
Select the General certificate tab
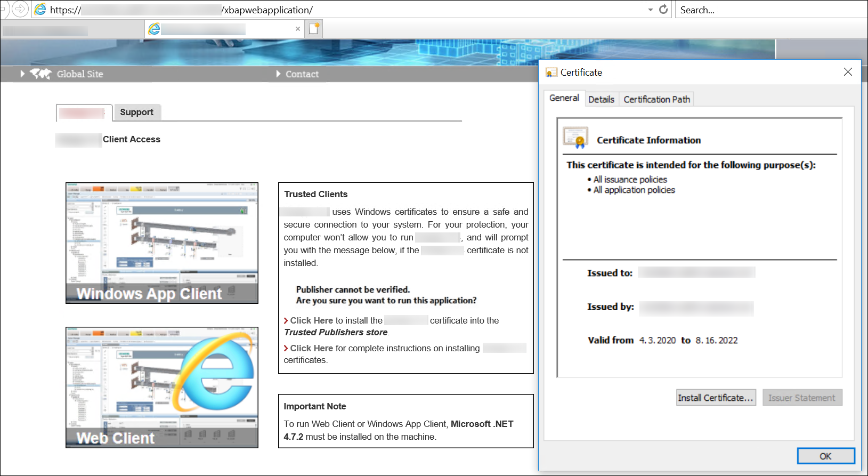pyautogui.click(x=564, y=98)
